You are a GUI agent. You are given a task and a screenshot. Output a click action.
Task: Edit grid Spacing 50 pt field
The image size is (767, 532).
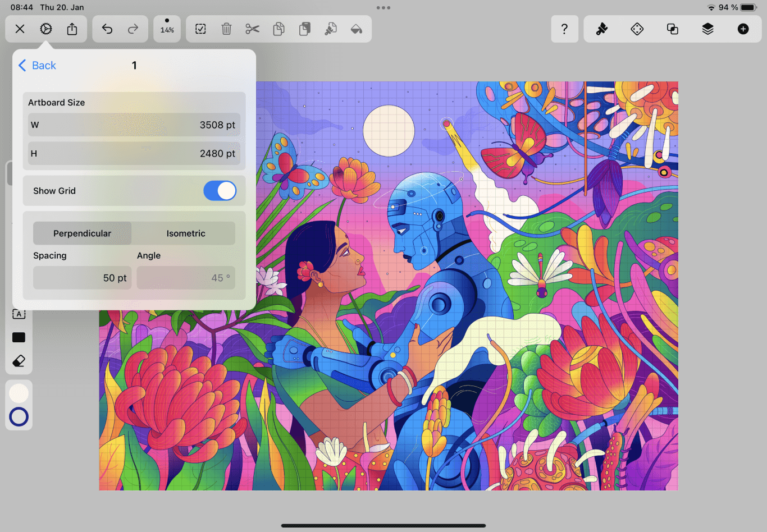pyautogui.click(x=83, y=278)
